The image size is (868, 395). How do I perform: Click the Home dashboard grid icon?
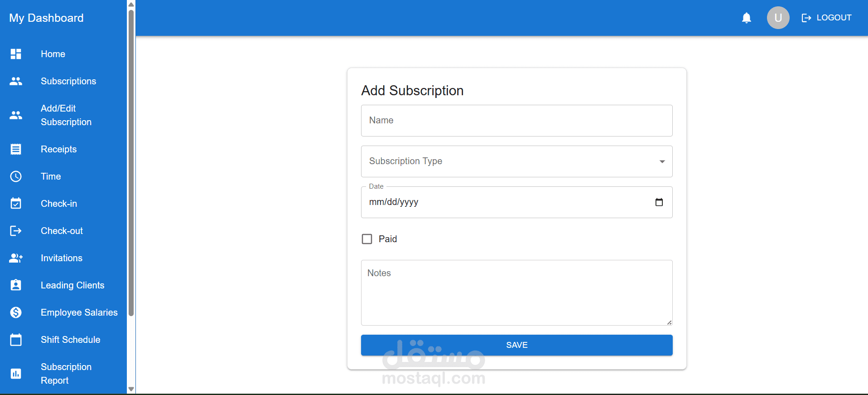coord(16,54)
